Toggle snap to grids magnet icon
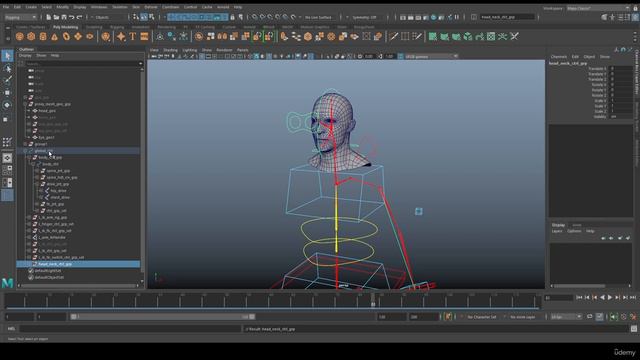 pos(255,17)
